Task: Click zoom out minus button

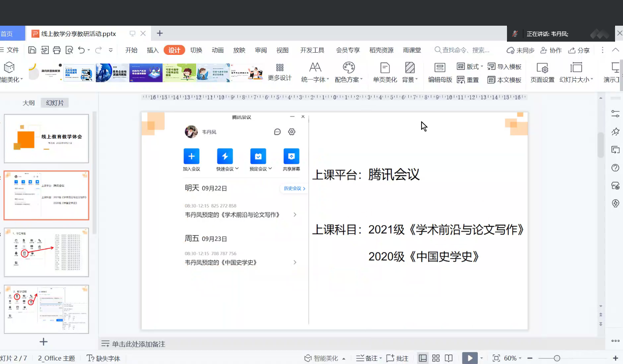Action: pos(530,358)
